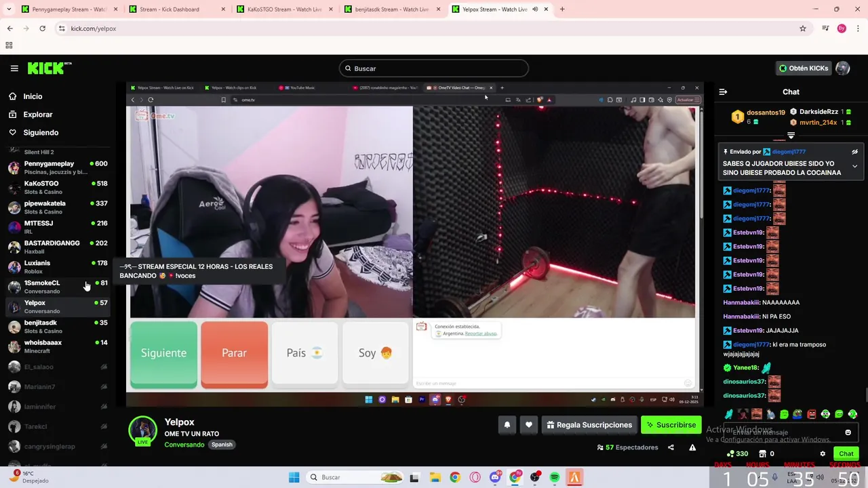This screenshot has height=488, width=868.
Task: Expand the pinned message chevron
Action: (854, 166)
